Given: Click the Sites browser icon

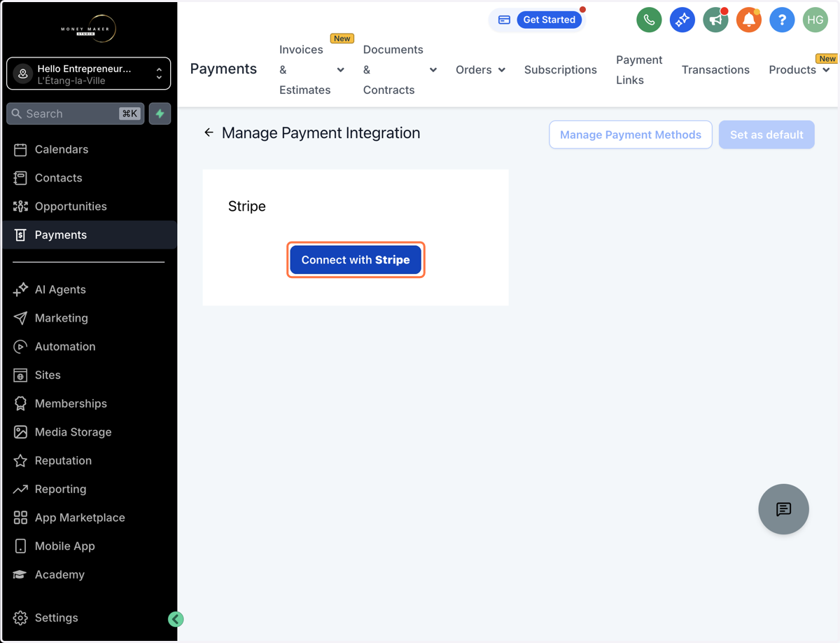Looking at the screenshot, I should pos(20,375).
